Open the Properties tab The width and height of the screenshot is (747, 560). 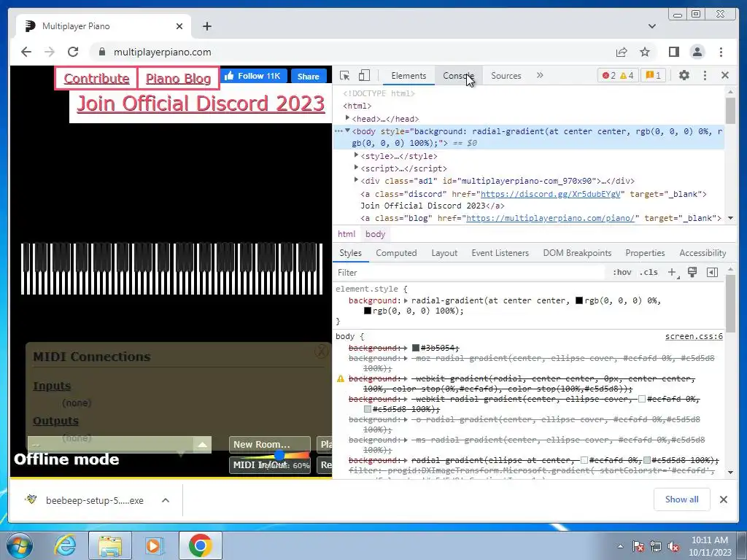coord(645,253)
